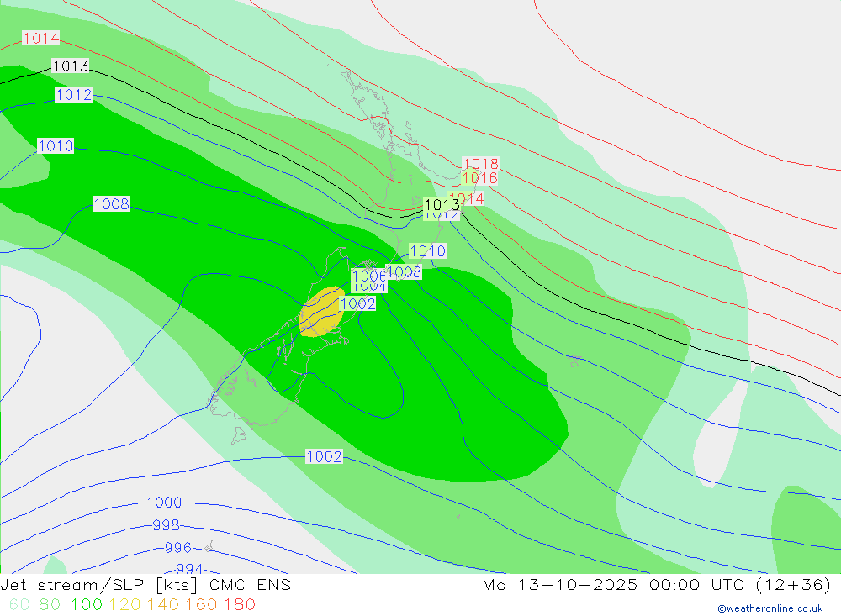The width and height of the screenshot is (841, 616).
Task: Click the red 1016 isobar label
Action: point(479,177)
